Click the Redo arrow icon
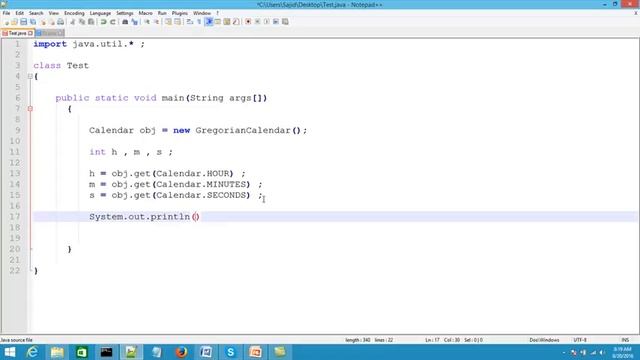The width and height of the screenshot is (640, 360). point(113,22)
